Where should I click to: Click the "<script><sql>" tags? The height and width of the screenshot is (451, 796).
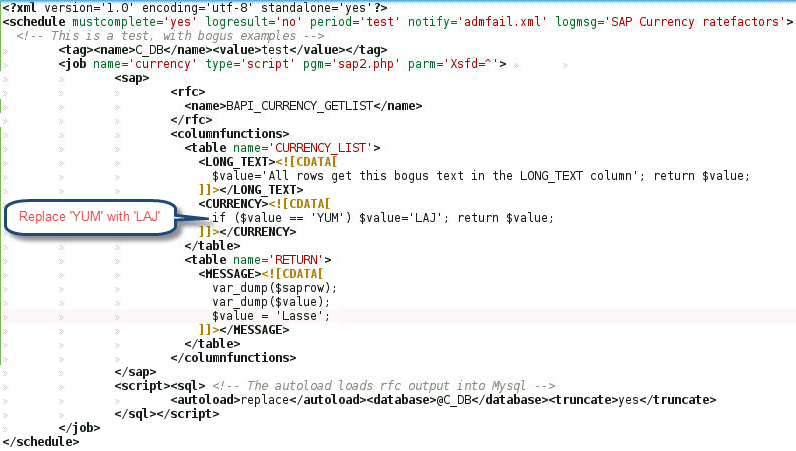[x=160, y=386]
